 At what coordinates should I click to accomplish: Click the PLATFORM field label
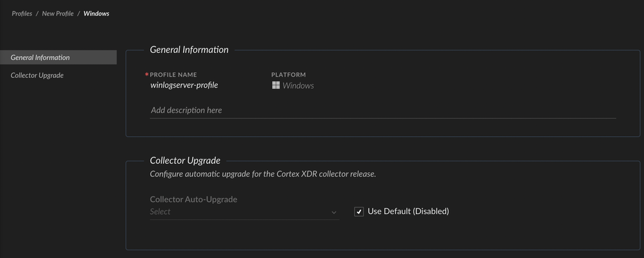288,75
